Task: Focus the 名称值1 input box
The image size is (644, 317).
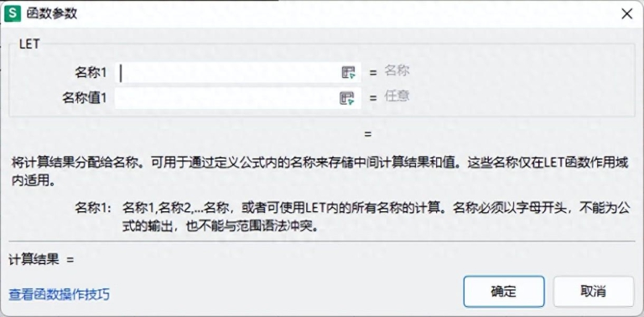Action: coord(238,98)
